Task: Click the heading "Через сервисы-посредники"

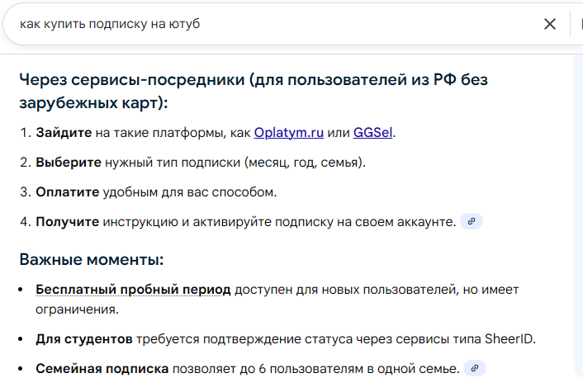Action: point(132,79)
